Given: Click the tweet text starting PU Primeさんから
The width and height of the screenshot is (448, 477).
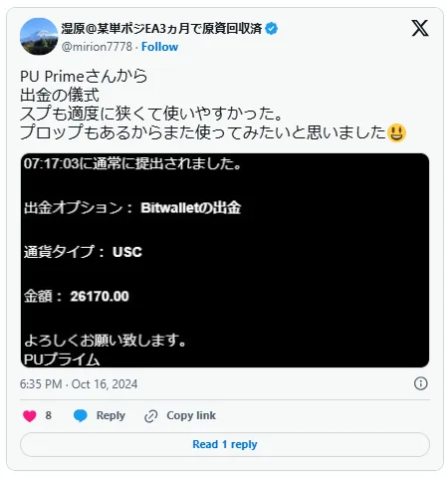Looking at the screenshot, I should pyautogui.click(x=212, y=105).
